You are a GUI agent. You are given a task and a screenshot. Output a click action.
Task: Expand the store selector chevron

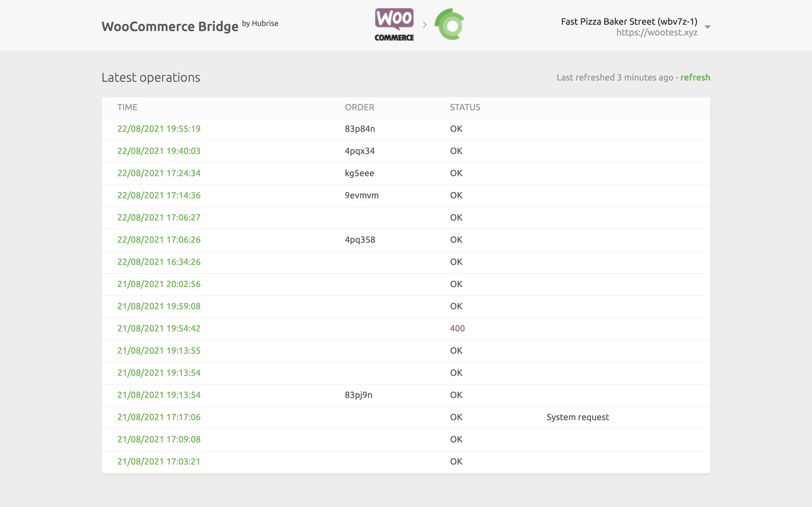(708, 27)
